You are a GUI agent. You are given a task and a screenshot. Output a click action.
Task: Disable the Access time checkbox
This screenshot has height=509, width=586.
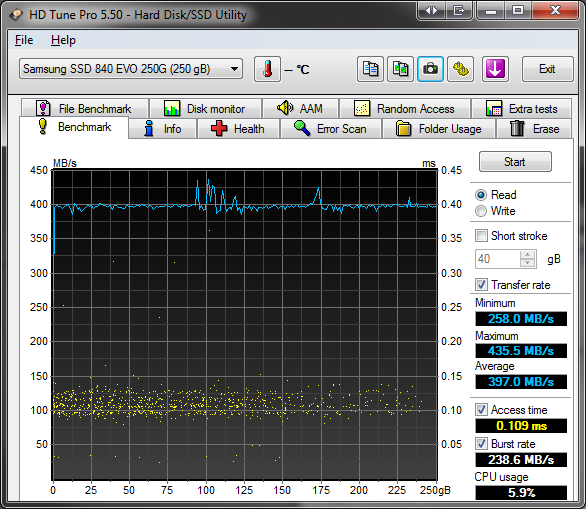pyautogui.click(x=481, y=410)
